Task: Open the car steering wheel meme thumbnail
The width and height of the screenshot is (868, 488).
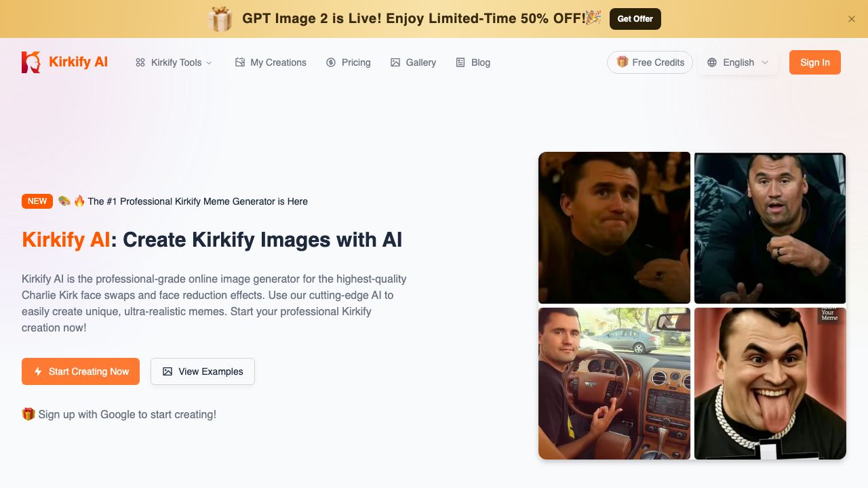Action: (x=614, y=384)
